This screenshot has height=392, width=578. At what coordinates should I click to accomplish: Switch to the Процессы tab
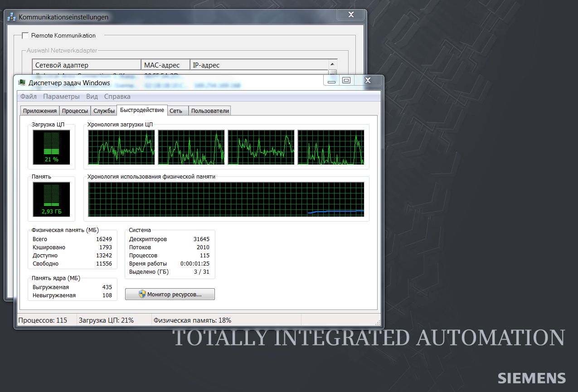pos(75,111)
